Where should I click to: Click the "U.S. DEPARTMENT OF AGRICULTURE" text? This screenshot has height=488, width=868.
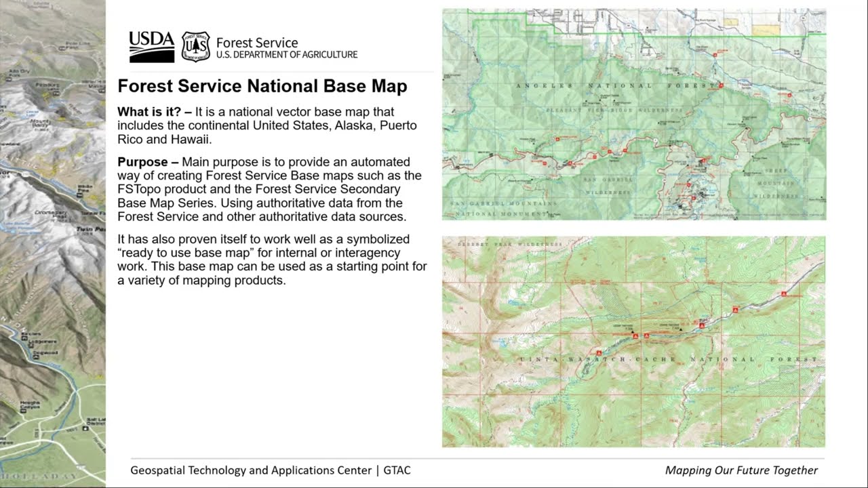(x=287, y=55)
